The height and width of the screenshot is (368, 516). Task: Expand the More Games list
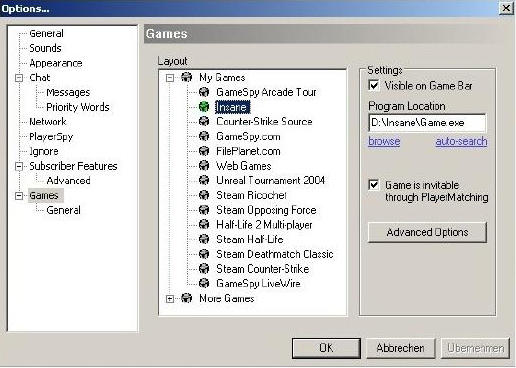[170, 298]
